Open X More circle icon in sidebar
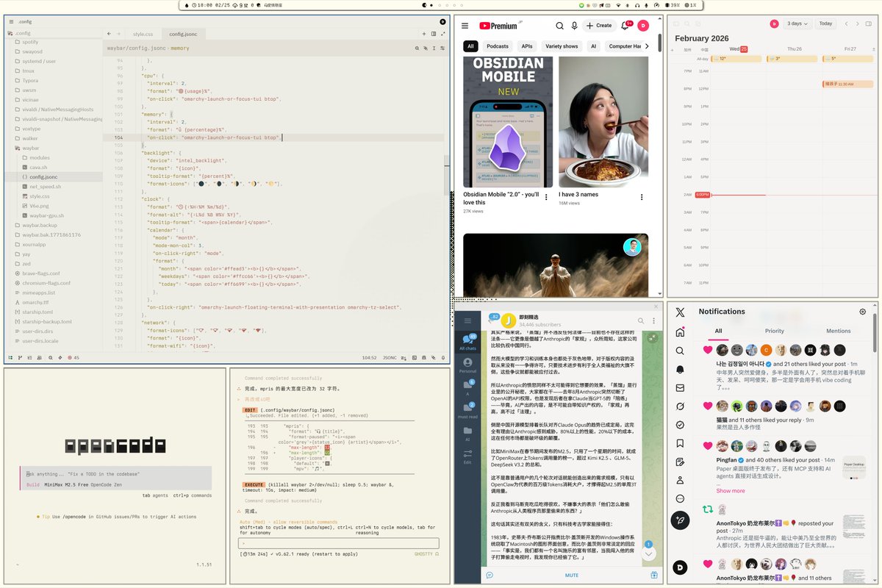The width and height of the screenshot is (882, 588). [680, 498]
